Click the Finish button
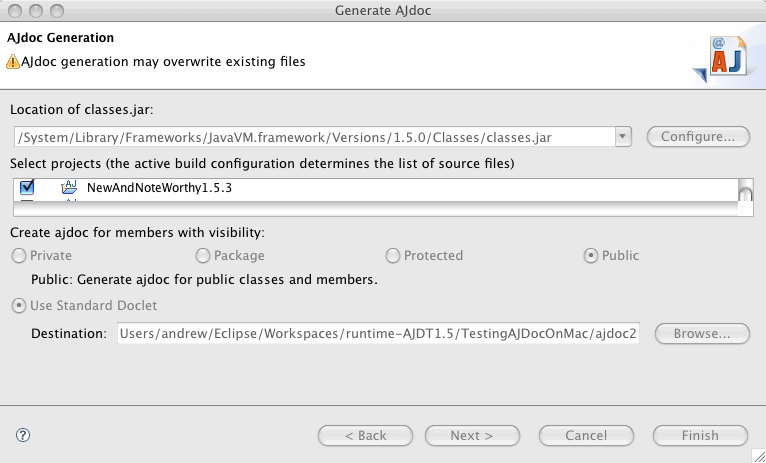The height and width of the screenshot is (463, 766). [x=700, y=435]
